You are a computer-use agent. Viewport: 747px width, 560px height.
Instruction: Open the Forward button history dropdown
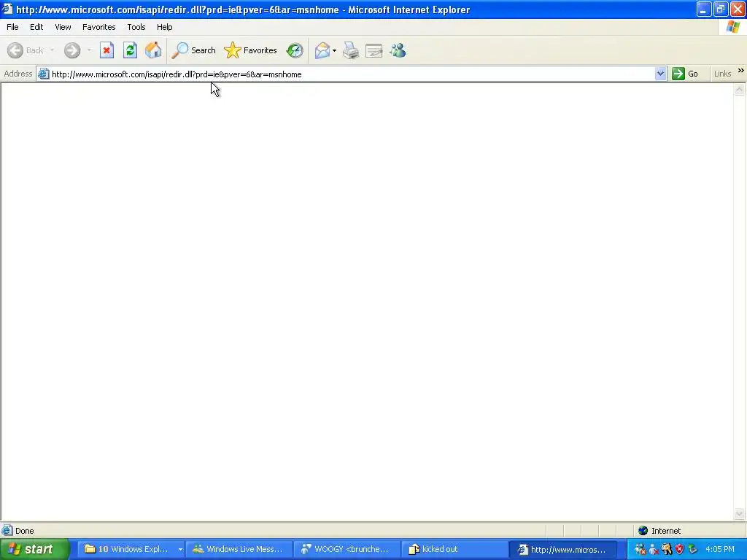click(89, 50)
